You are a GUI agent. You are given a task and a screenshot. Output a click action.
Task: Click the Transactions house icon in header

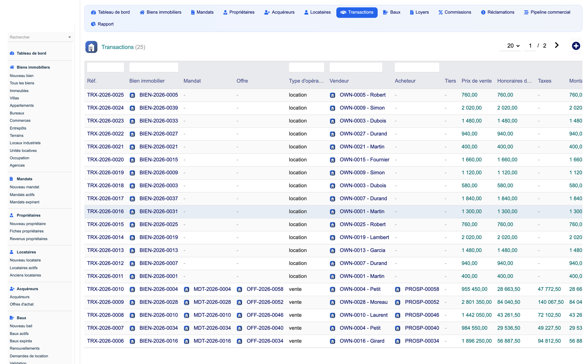coord(91,47)
